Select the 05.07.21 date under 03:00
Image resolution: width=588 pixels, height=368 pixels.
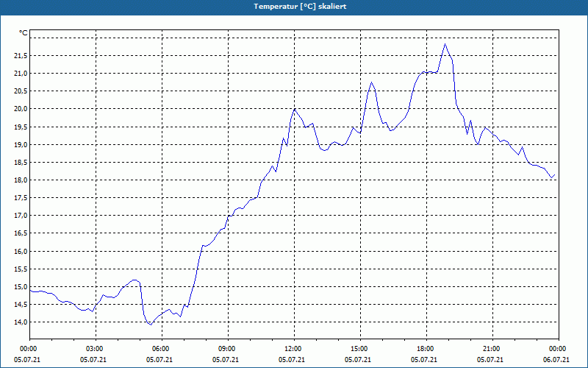(x=93, y=360)
